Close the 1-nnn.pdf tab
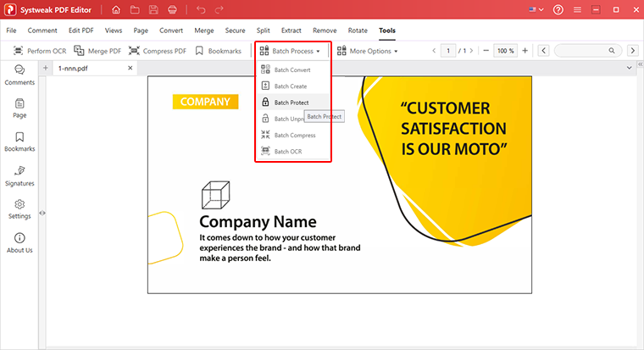The image size is (644, 350). (x=130, y=68)
